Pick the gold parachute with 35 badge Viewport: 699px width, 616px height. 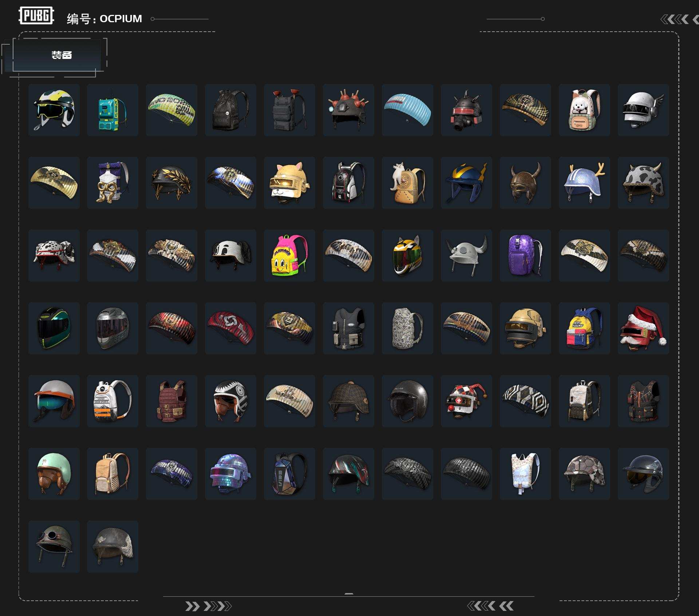54,183
